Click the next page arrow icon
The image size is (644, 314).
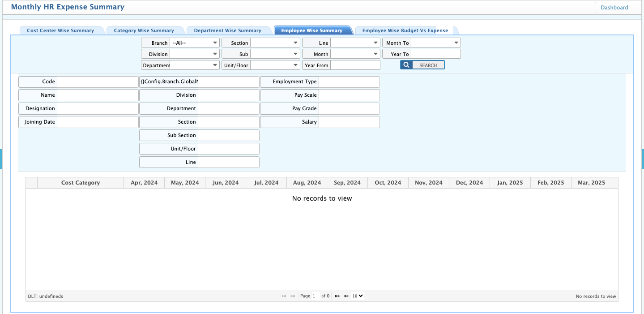pos(337,296)
